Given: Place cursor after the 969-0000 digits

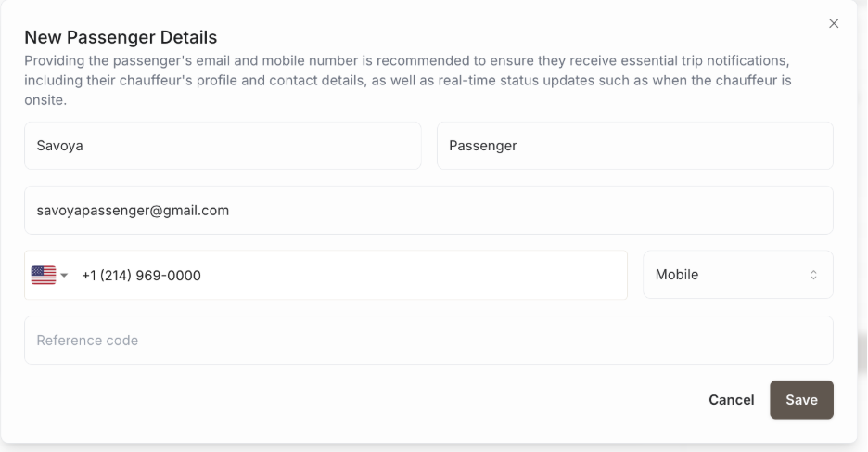Looking at the screenshot, I should (202, 275).
